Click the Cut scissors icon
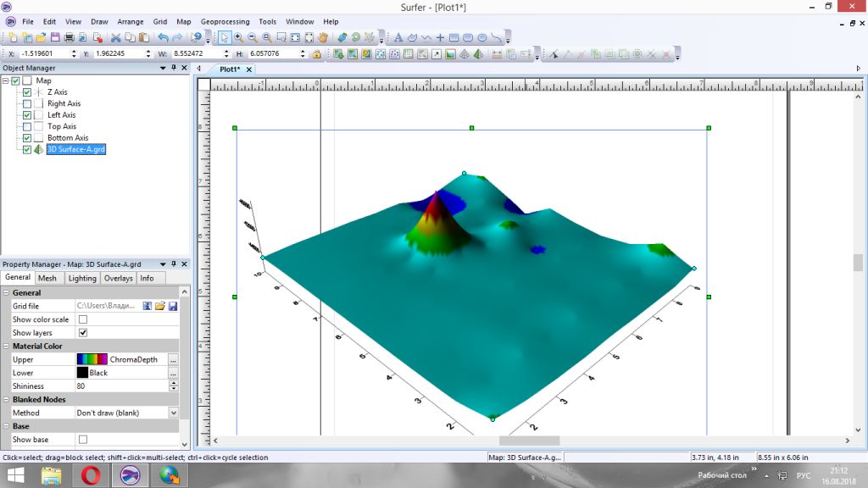 116,37
